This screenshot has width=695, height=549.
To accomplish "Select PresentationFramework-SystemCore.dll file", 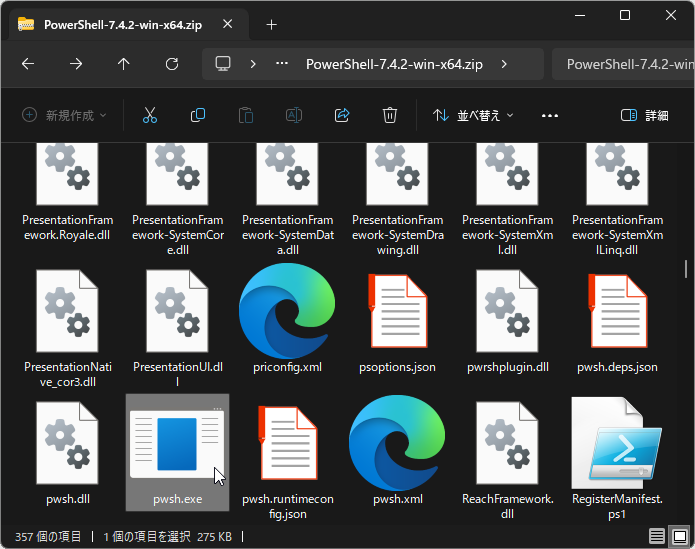I will [177, 199].
